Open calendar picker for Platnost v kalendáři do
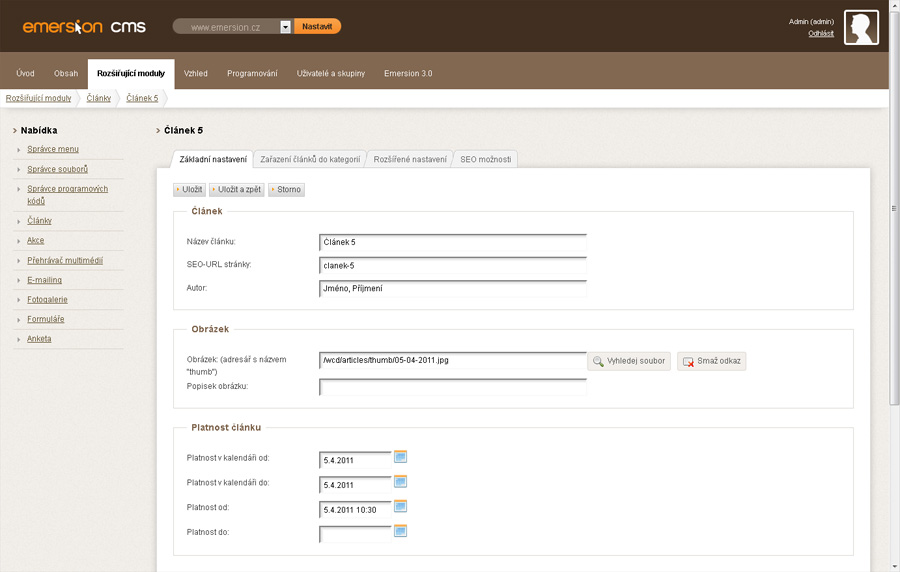This screenshot has height=572, width=900. [x=401, y=481]
